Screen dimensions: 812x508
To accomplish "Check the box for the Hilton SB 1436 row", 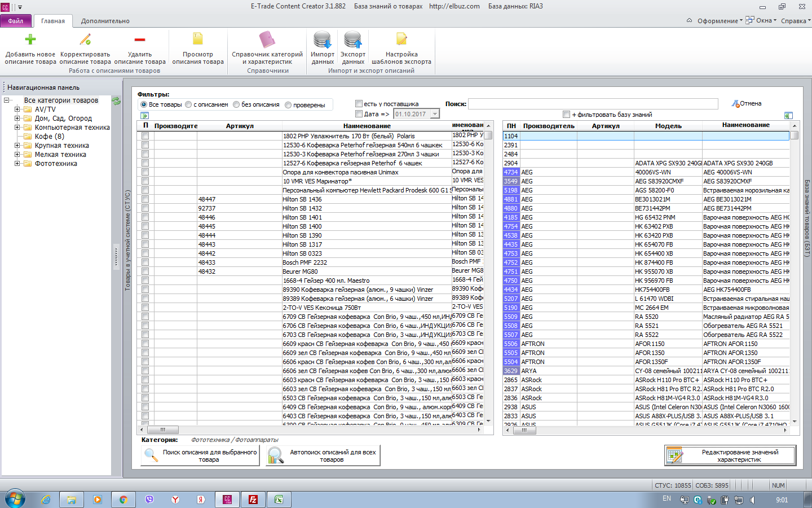I will pos(145,199).
